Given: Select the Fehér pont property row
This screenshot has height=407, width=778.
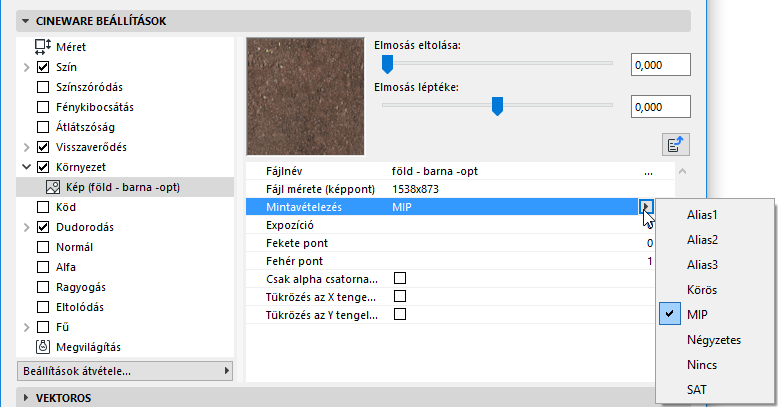Looking at the screenshot, I should tap(450, 261).
